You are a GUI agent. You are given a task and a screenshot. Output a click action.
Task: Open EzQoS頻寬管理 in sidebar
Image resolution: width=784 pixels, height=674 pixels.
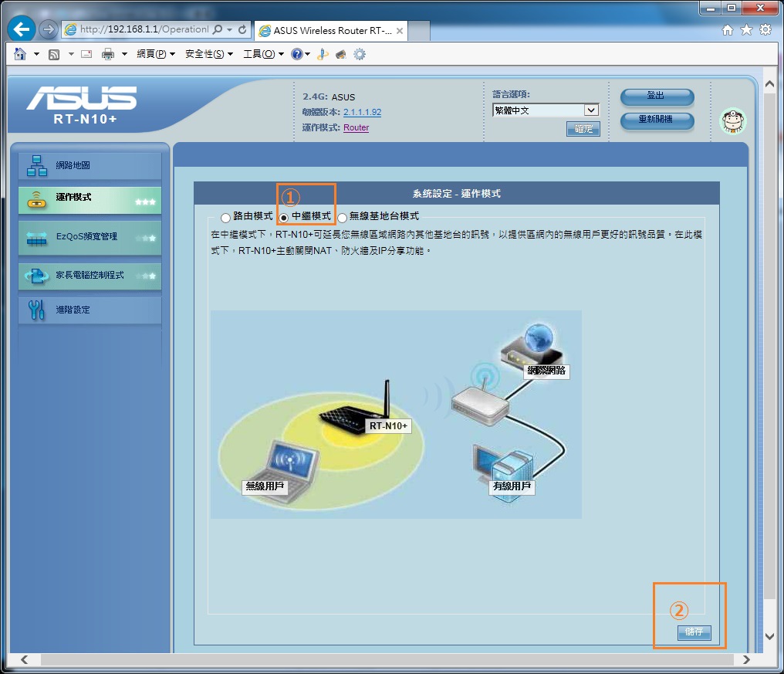pyautogui.click(x=90, y=238)
